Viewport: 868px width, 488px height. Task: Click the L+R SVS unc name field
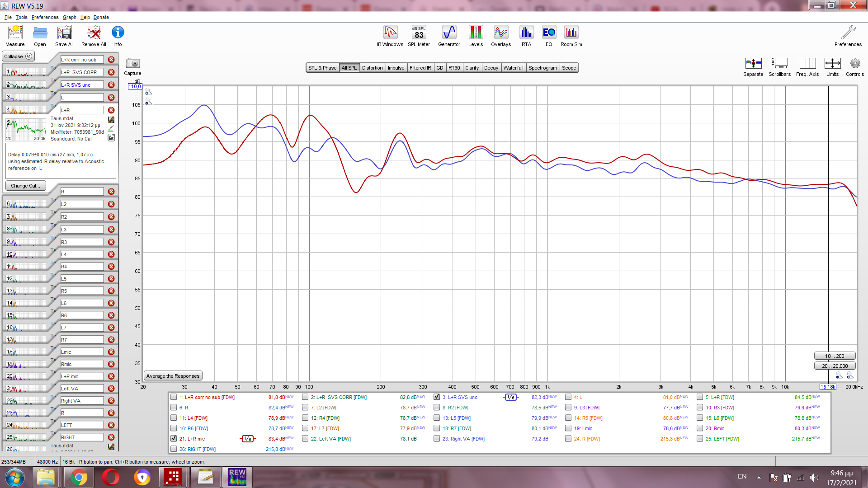tap(81, 85)
